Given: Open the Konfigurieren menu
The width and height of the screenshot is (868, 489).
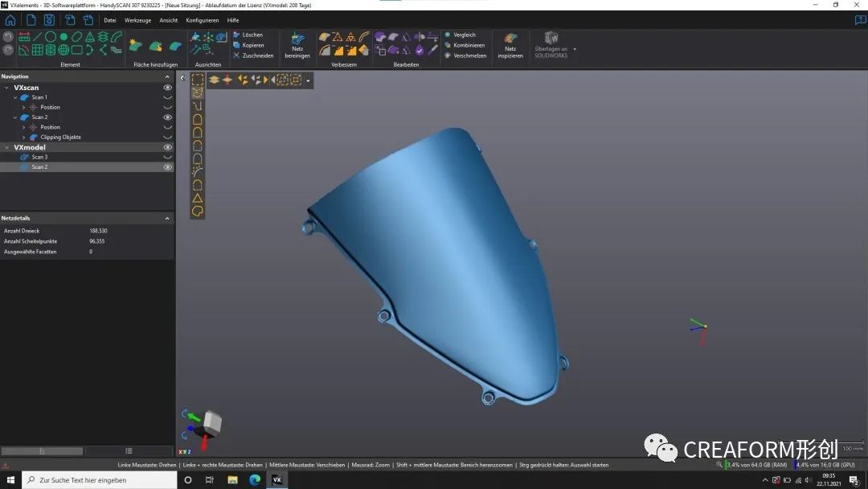Looking at the screenshot, I should (202, 20).
